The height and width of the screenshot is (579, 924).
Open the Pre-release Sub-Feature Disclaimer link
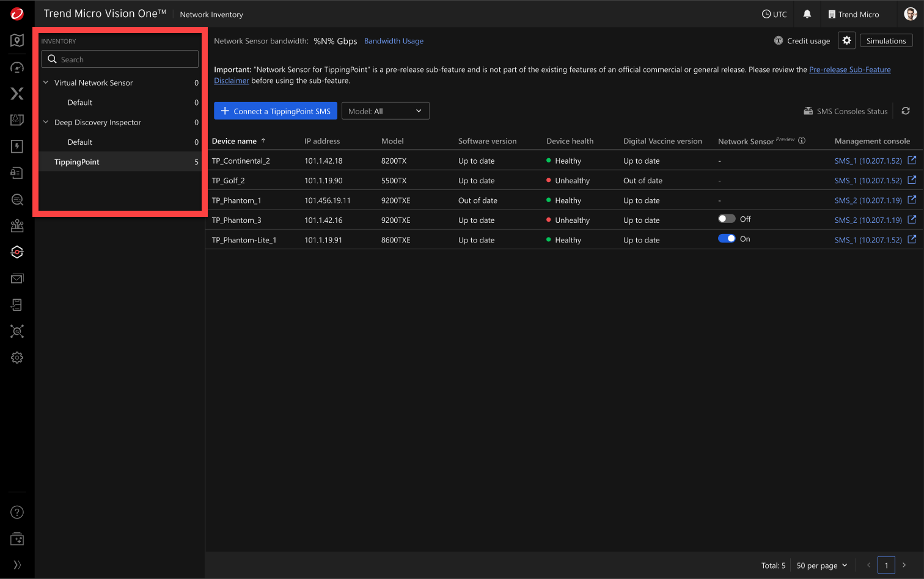tap(849, 69)
